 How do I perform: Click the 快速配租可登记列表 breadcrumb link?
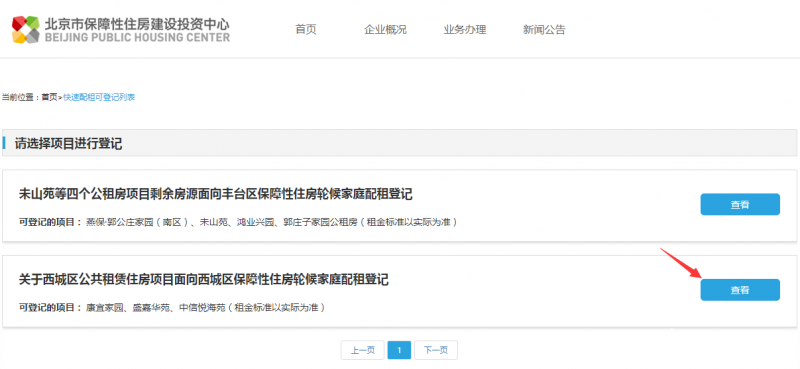[99, 97]
